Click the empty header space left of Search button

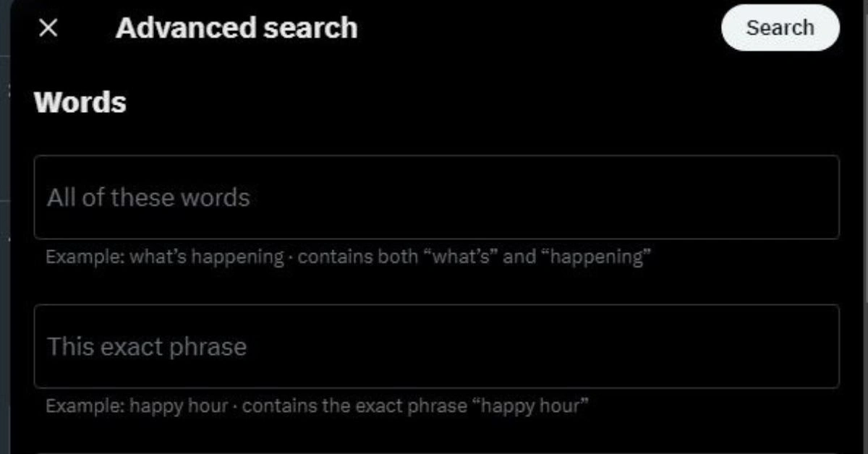[x=542, y=28]
